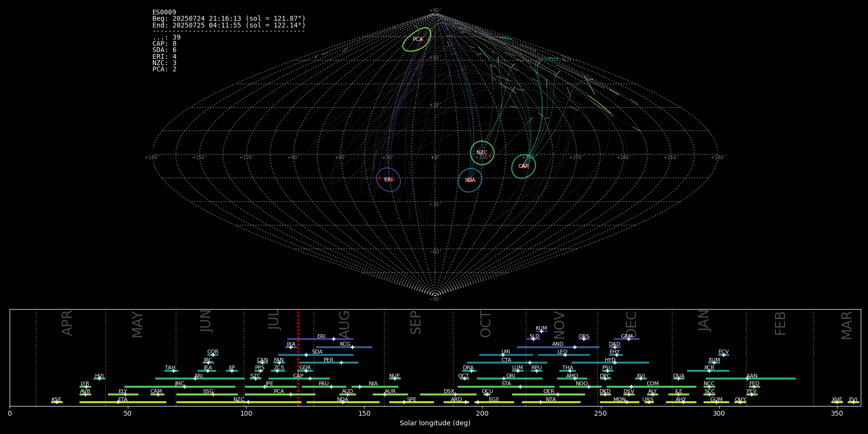Image resolution: width=868 pixels, height=434 pixels.
Task: Click the CAP radiant circle on the sky map
Action: 524,166
